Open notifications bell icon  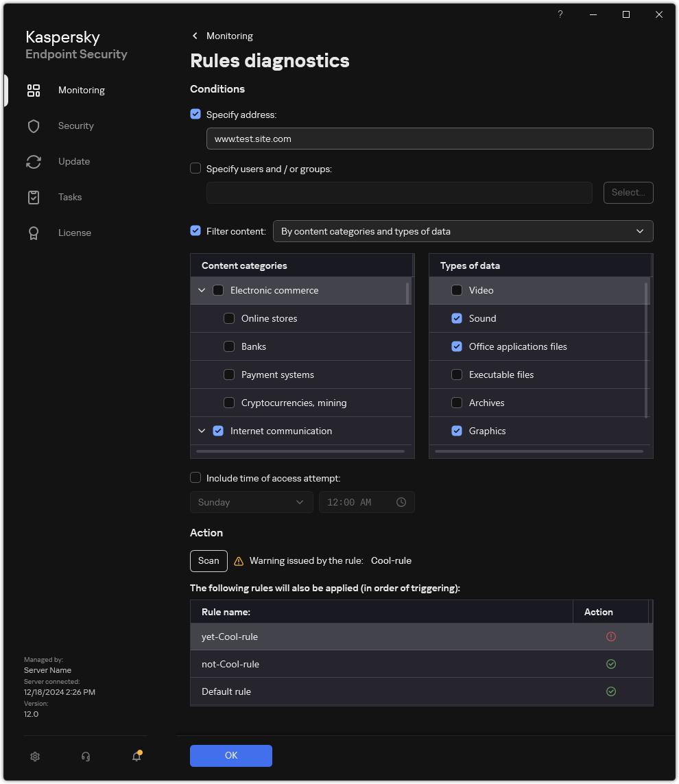click(x=136, y=756)
